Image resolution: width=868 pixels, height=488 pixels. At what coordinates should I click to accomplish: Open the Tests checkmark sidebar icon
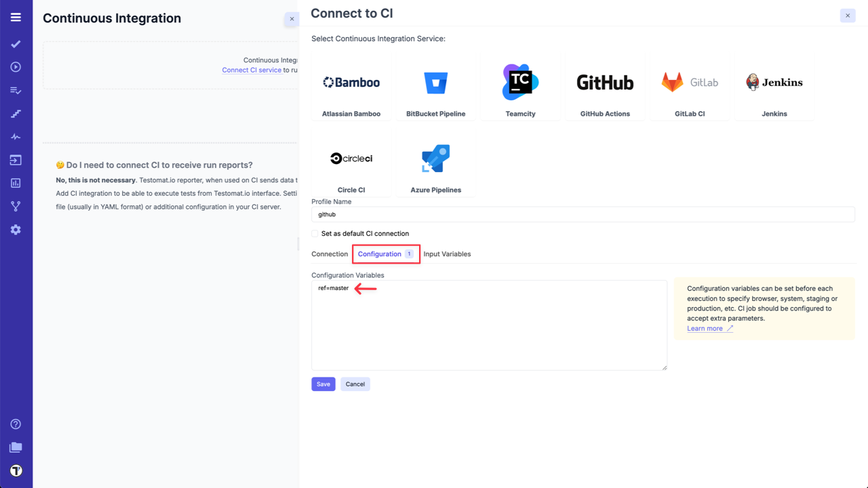[16, 44]
